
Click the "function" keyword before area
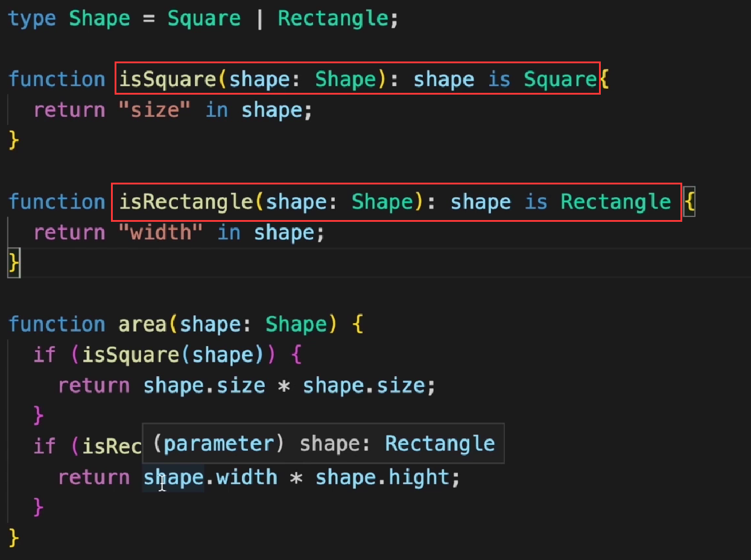[57, 324]
